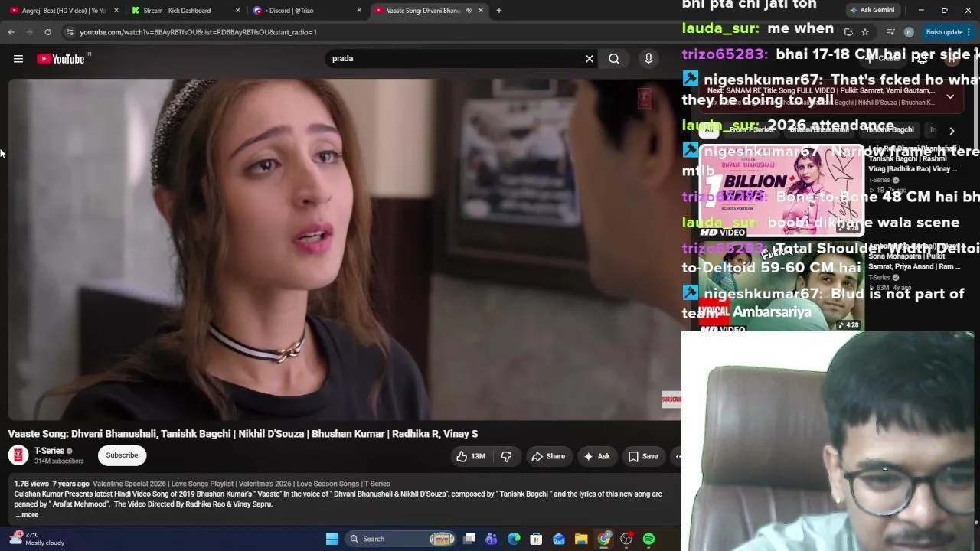The image size is (980, 551).
Task: Expand the description with ...more
Action: coord(27,514)
